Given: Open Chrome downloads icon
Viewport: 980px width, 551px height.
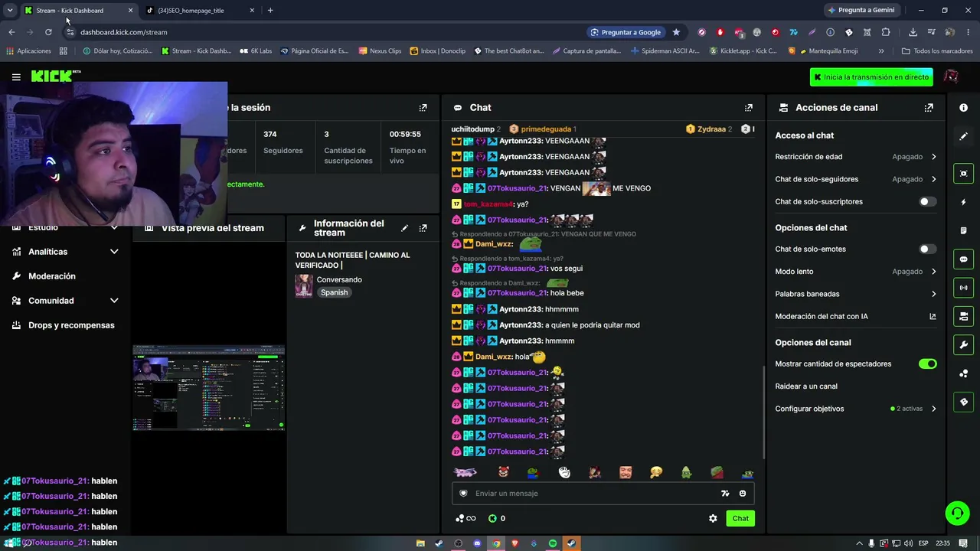Looking at the screenshot, I should 913,32.
